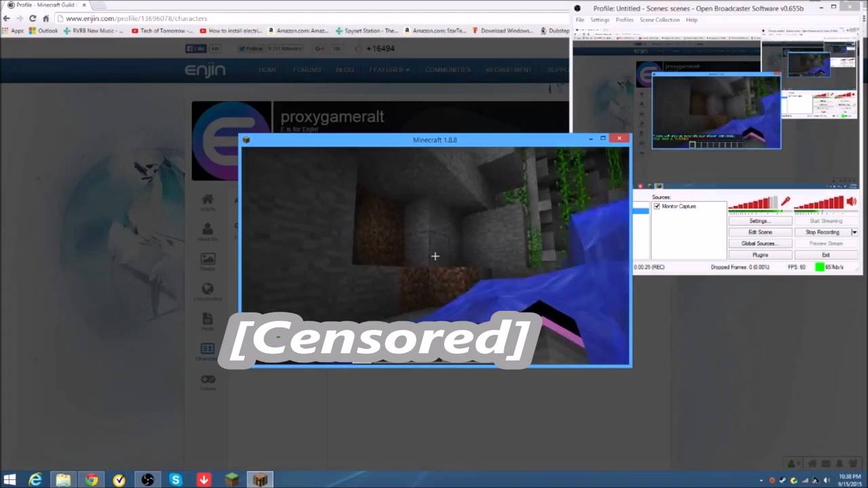Open the Download Windows bookmark
Viewport: 868px width, 488px height.
point(502,30)
